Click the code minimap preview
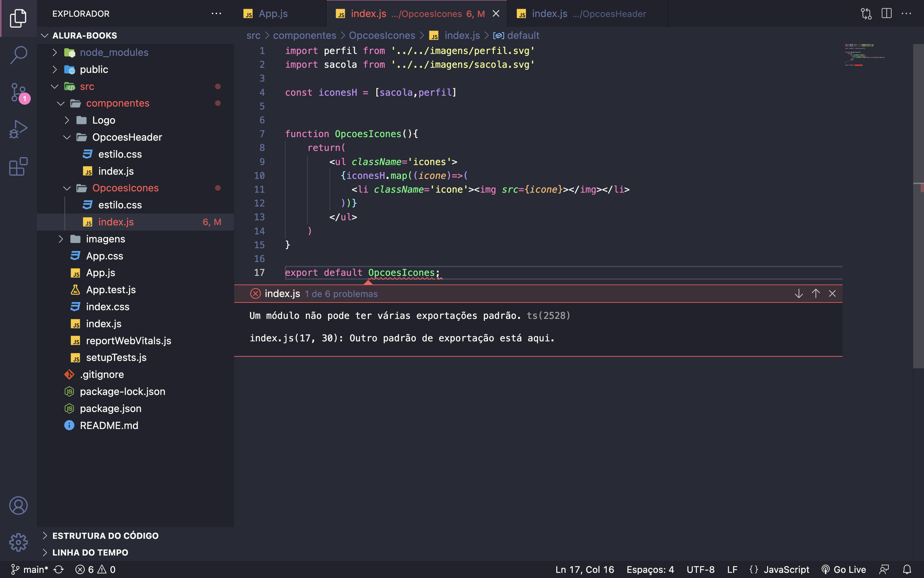The height and width of the screenshot is (578, 924). point(865,55)
